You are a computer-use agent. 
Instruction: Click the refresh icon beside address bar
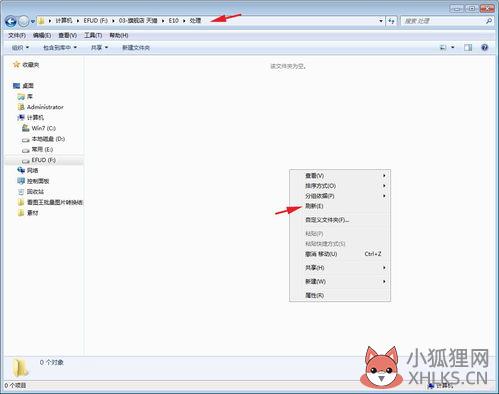[x=391, y=21]
